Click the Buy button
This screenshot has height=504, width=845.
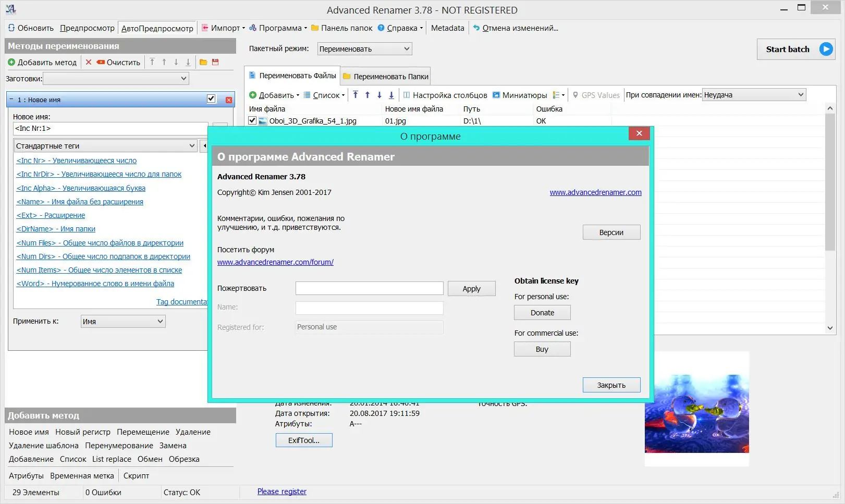point(542,349)
